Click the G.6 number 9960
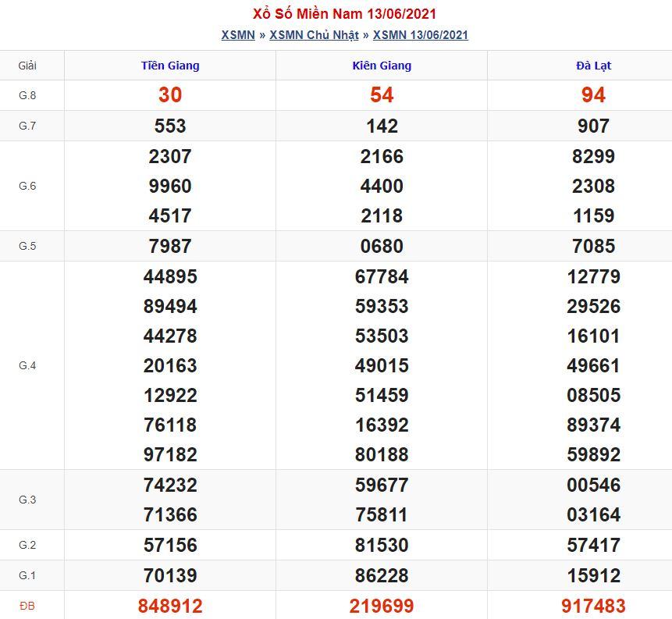Screen dimensions: 672x619 [x=170, y=186]
